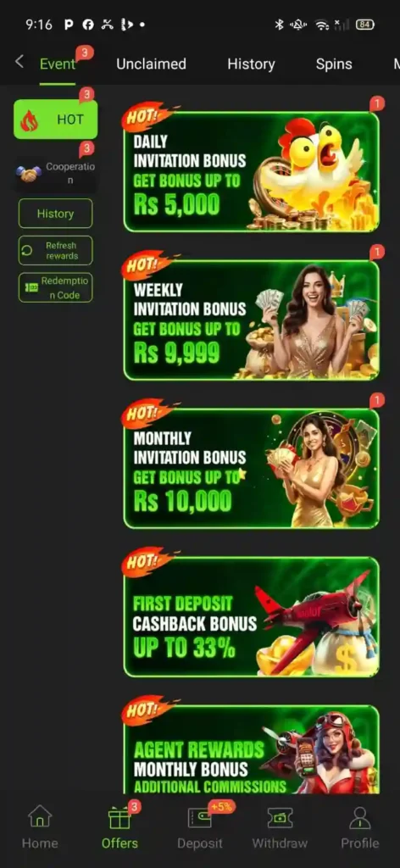Open Daily Invitation Bonus banner

tap(251, 171)
